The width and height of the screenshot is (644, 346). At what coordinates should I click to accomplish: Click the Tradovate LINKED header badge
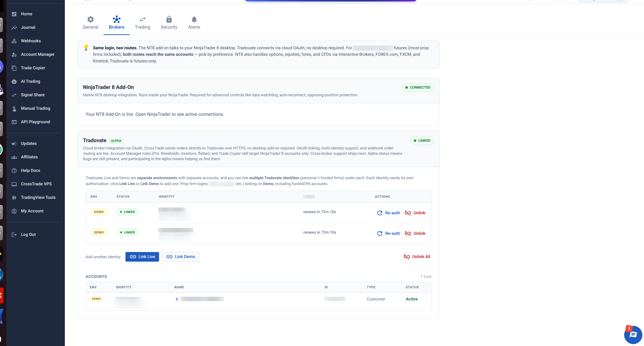point(422,141)
